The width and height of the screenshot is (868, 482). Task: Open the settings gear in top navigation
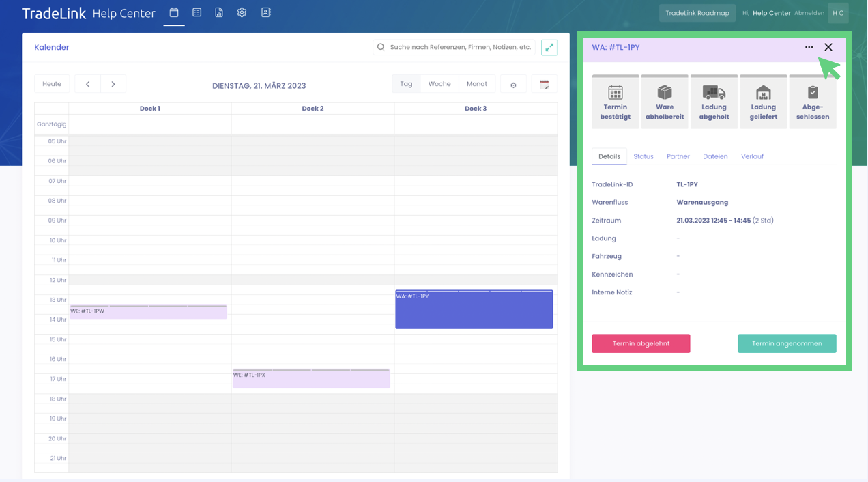click(x=242, y=13)
